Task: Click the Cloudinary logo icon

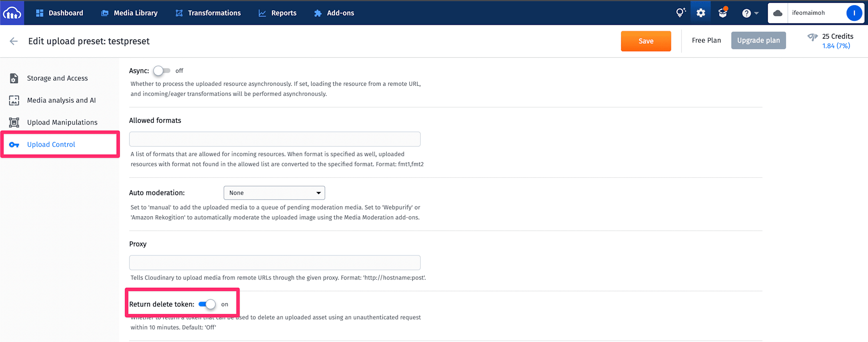Action: pyautogui.click(x=12, y=13)
